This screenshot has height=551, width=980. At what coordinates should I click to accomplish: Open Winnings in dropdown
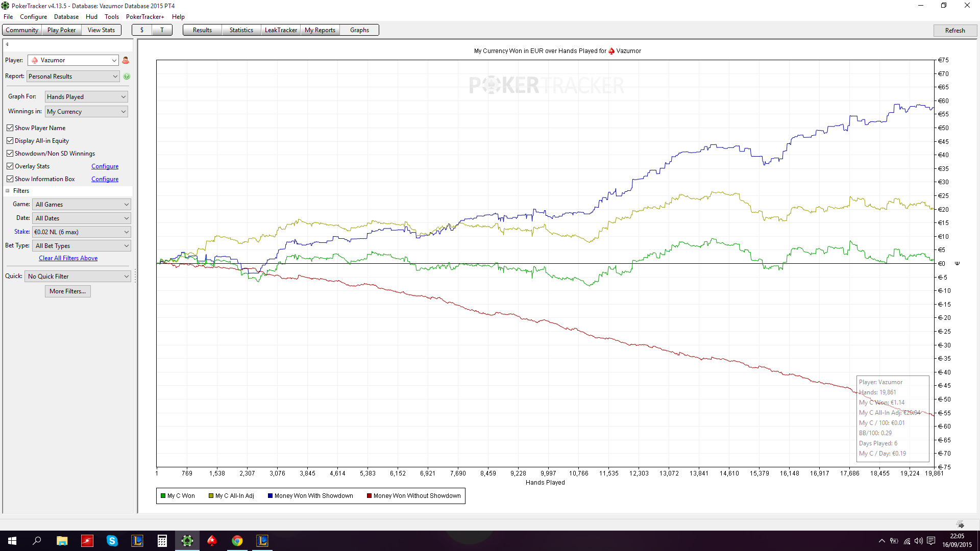[x=86, y=111]
